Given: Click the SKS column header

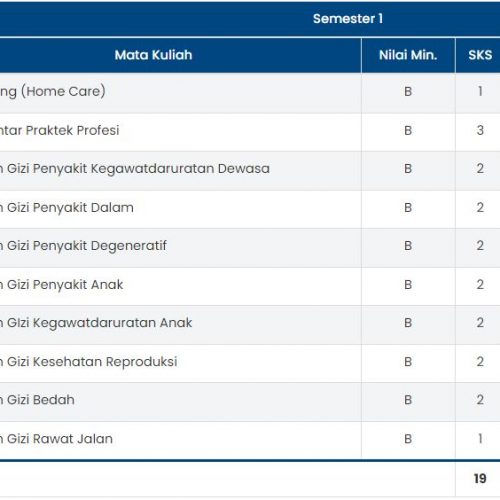Looking at the screenshot, I should point(480,55).
